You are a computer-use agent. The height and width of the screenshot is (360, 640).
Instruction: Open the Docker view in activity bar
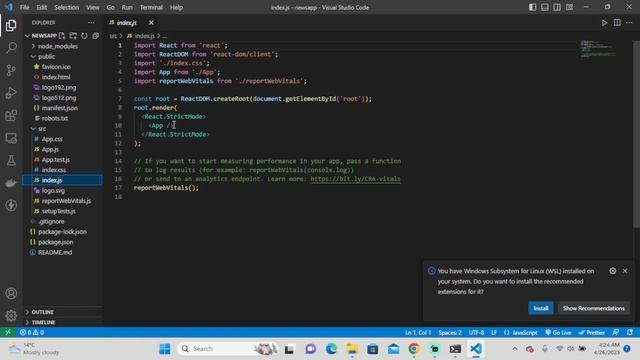click(11, 183)
